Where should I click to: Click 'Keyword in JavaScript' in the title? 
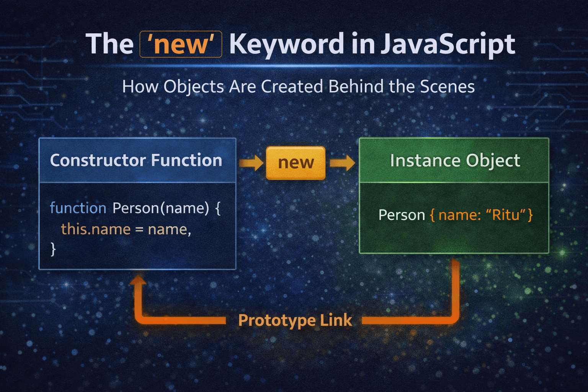372,44
